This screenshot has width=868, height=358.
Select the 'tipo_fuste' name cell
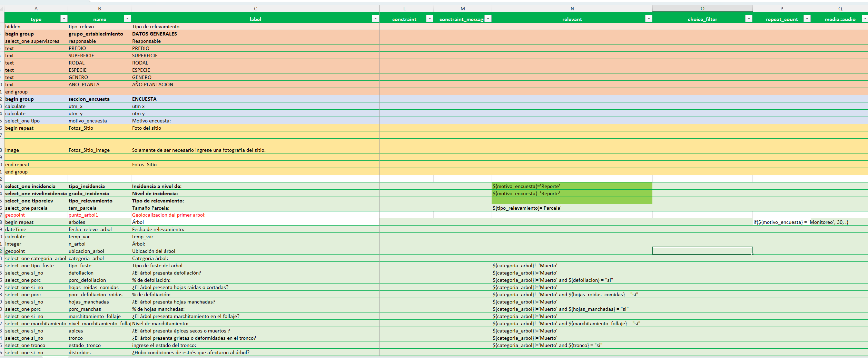99,266
